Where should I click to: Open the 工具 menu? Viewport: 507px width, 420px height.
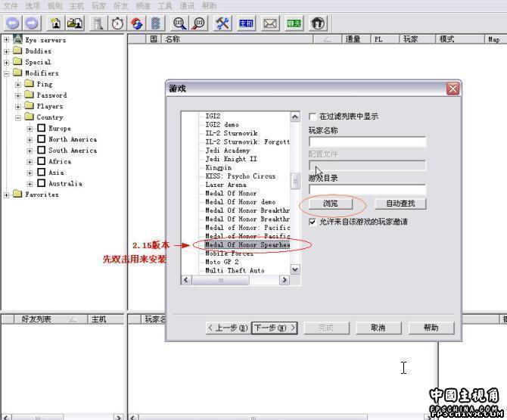(165, 5)
